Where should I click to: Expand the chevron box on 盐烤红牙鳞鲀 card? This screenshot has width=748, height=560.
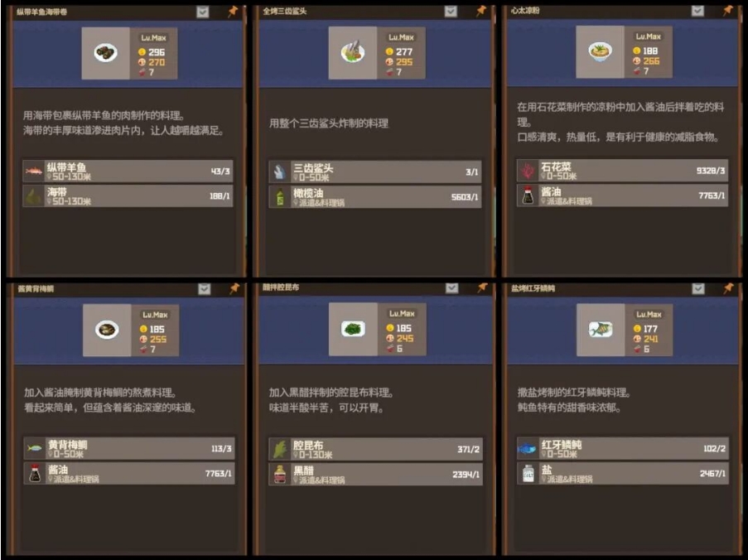point(698,288)
